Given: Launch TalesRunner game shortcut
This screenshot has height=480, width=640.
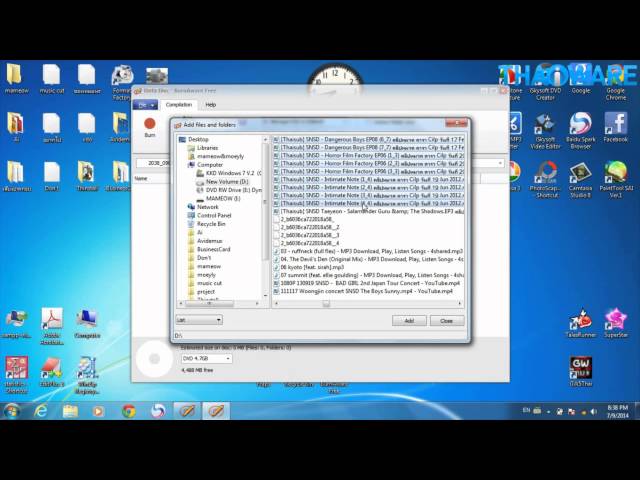Looking at the screenshot, I should point(580,323).
